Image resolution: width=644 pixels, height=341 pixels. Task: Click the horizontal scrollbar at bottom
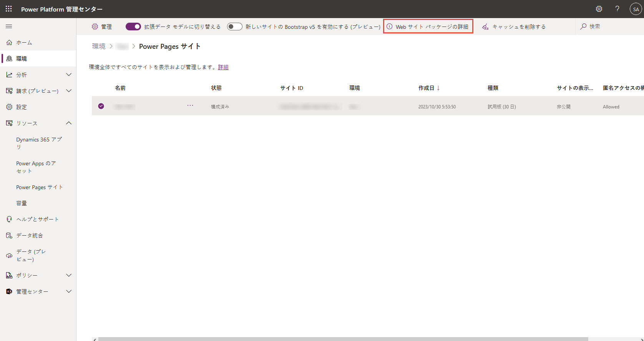[343, 339]
